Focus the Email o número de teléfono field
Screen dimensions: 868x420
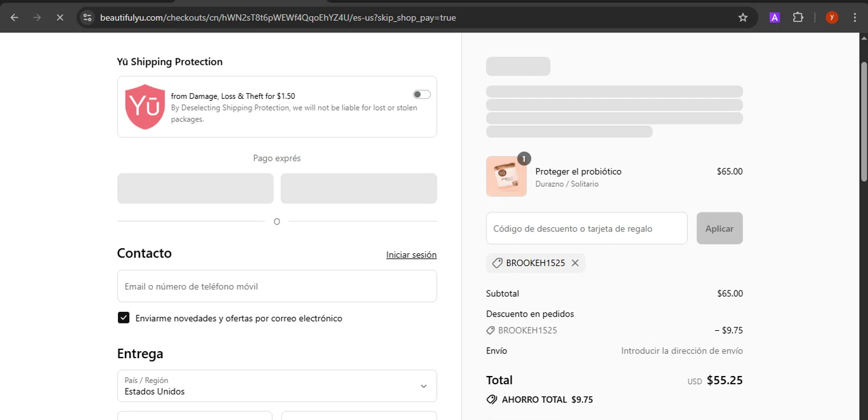pos(277,286)
